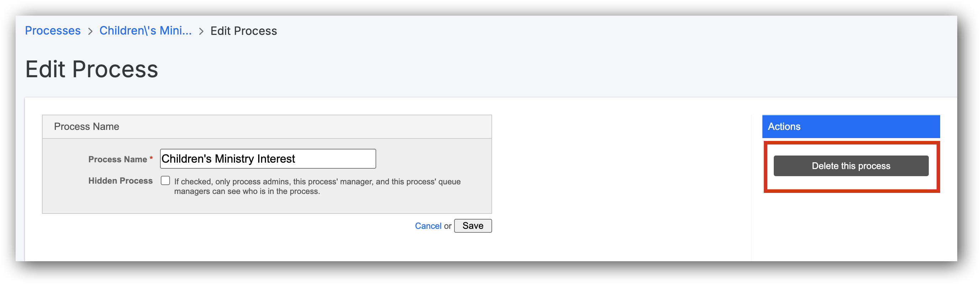
Task: Click the Process Name section header
Action: [x=87, y=126]
